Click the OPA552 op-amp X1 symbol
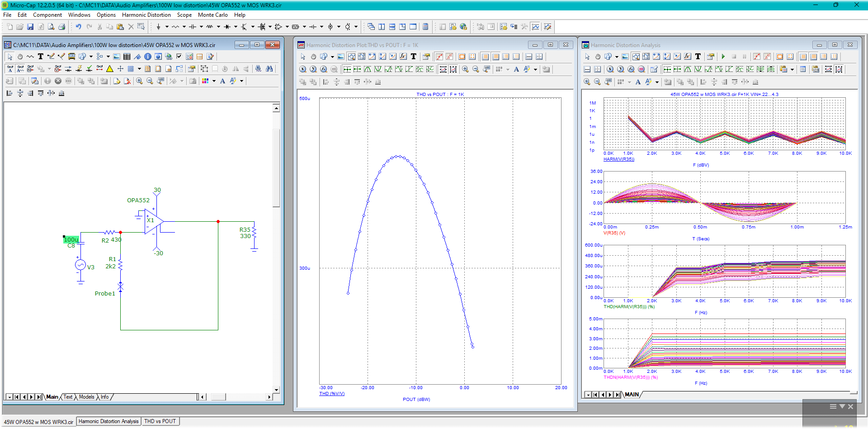The height and width of the screenshot is (429, 868). (x=153, y=221)
